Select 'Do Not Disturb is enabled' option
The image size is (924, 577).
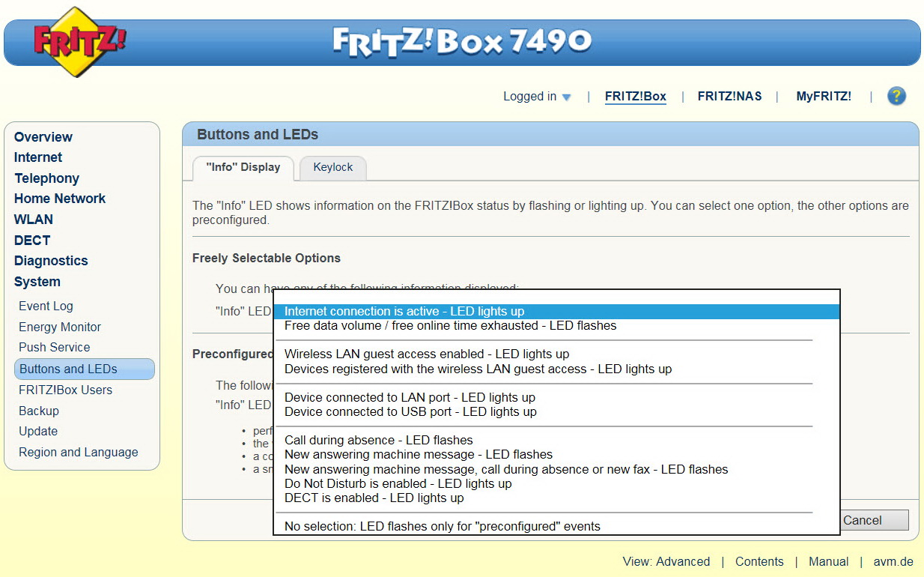[x=556, y=483]
